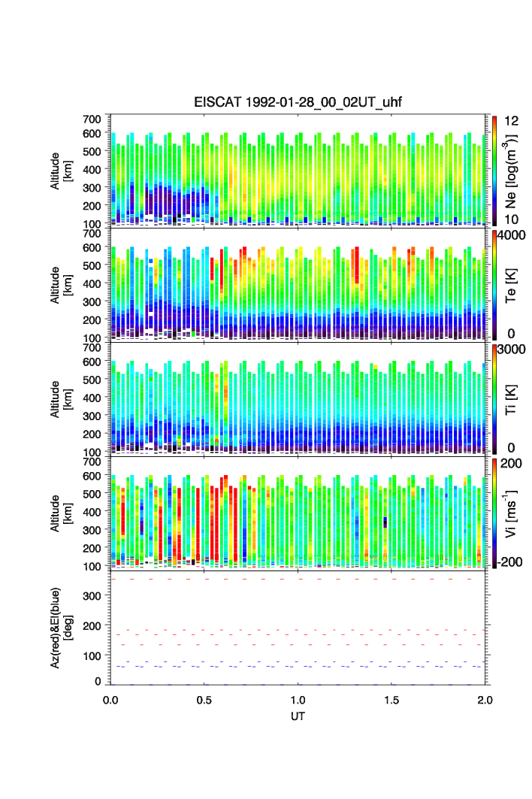The image size is (532, 799).
Task: Click the x-axis tick label 1.5
Action: 391,700
